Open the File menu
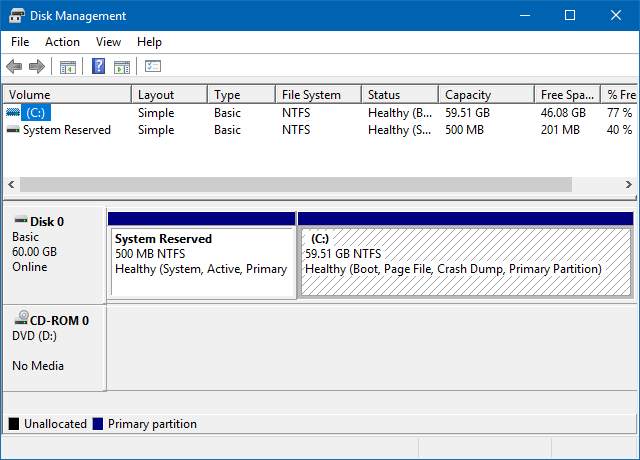This screenshot has width=640, height=460. (x=20, y=42)
